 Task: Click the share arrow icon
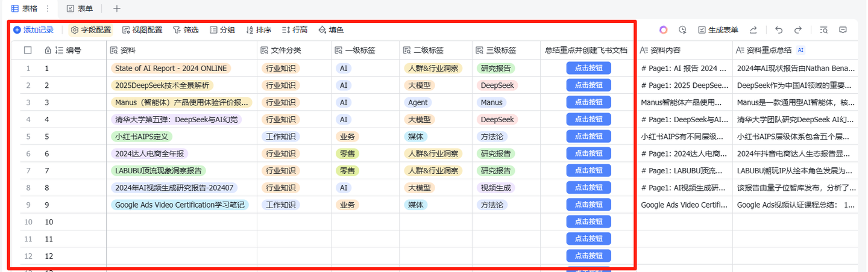click(753, 30)
